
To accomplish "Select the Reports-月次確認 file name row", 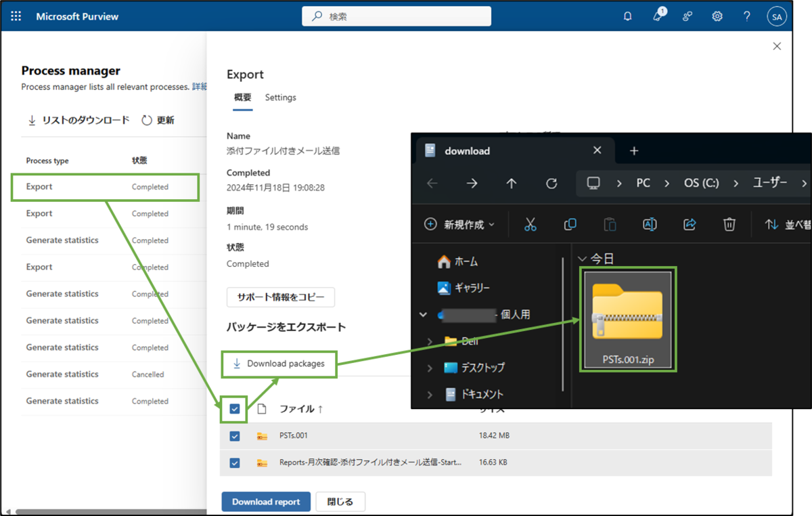I will [371, 463].
